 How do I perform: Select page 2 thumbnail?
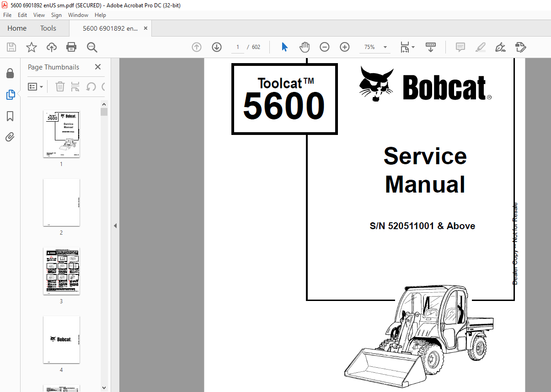tap(61, 202)
